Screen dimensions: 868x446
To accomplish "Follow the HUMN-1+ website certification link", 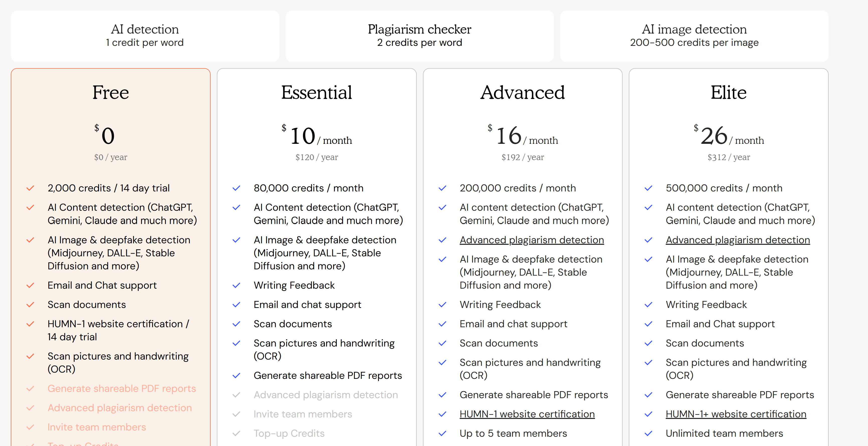I will click(736, 414).
